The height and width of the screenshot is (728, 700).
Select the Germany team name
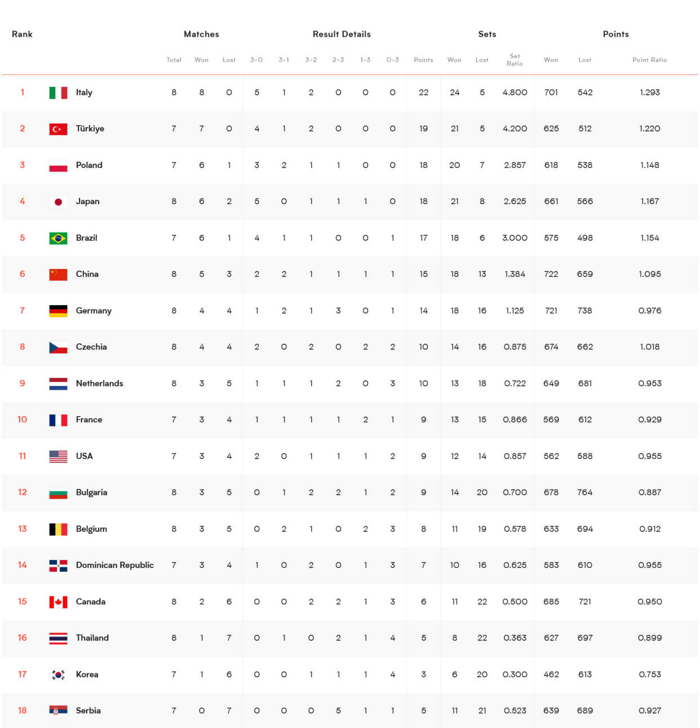pos(94,311)
